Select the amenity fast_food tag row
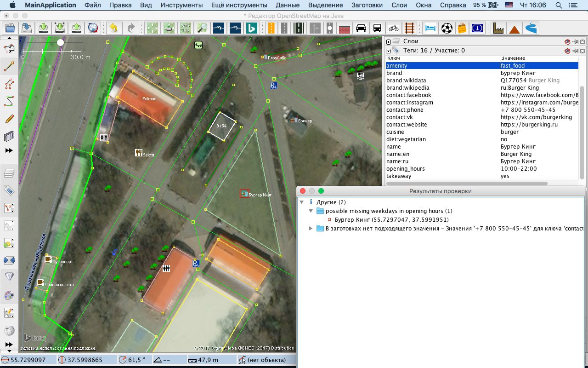 pos(481,66)
